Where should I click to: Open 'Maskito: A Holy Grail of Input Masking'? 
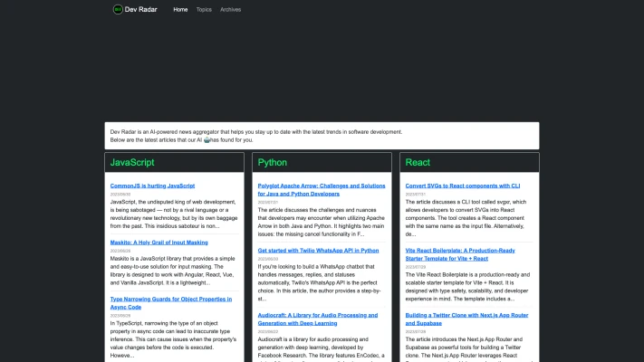coord(159,243)
